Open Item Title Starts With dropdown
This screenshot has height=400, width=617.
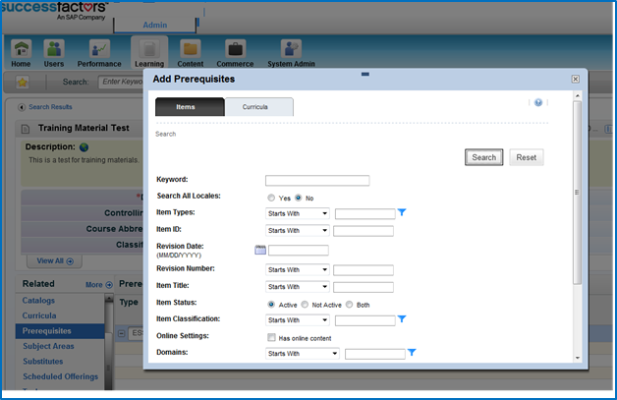point(297,287)
